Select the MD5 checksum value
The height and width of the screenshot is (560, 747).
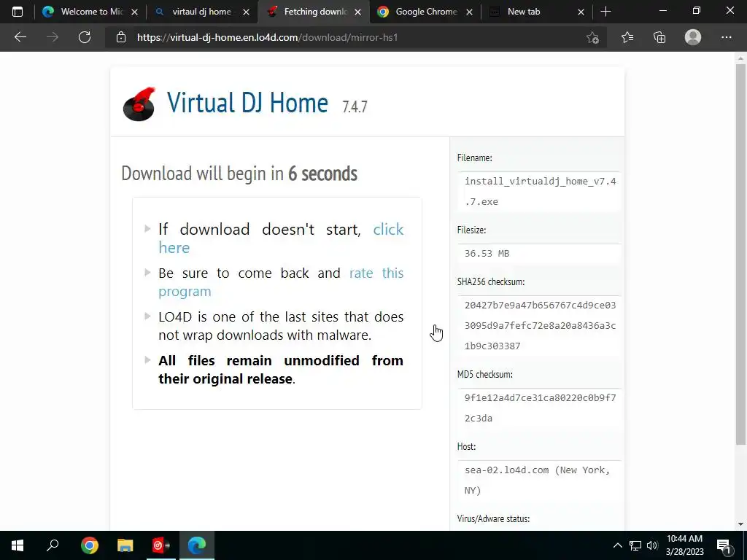(540, 408)
